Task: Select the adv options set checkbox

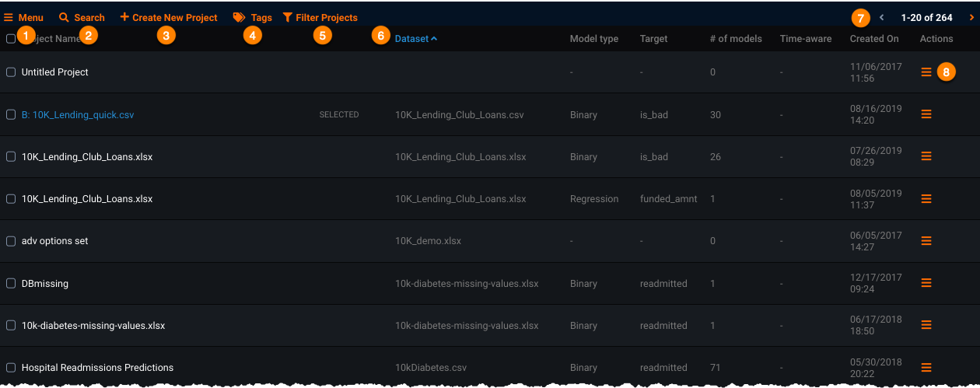Action: [x=11, y=241]
